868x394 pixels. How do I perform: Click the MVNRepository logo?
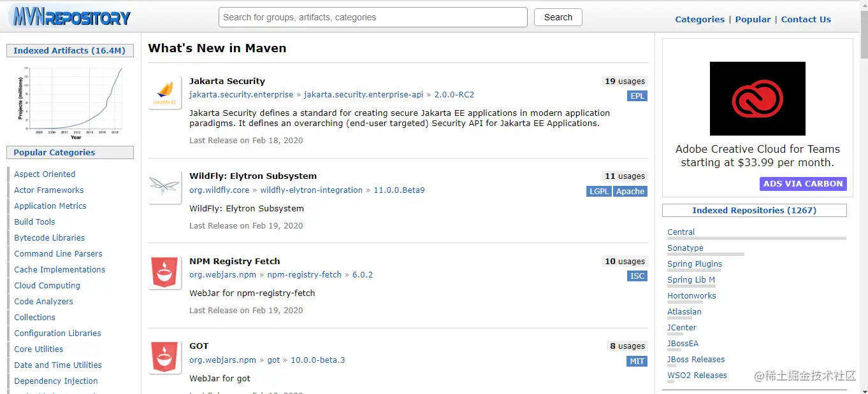[70, 17]
